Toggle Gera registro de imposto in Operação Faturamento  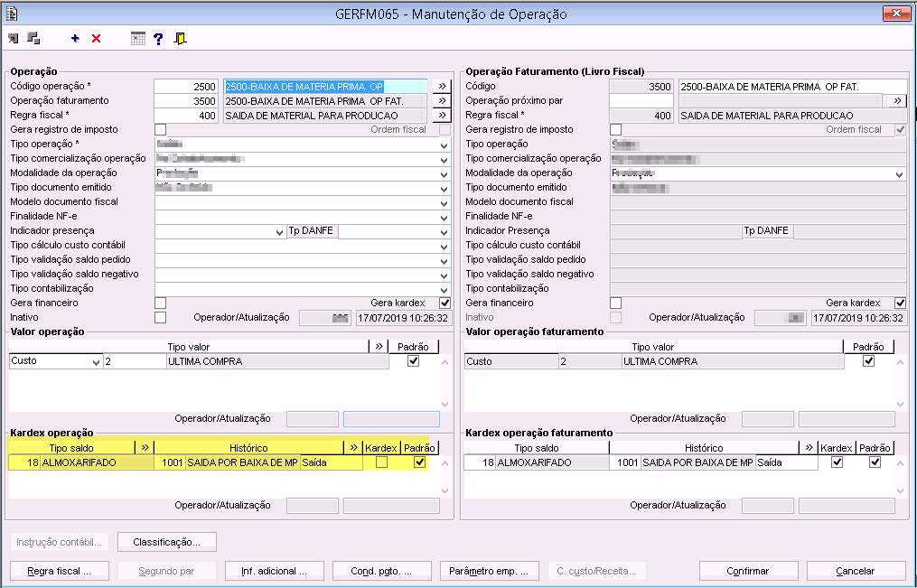point(616,130)
